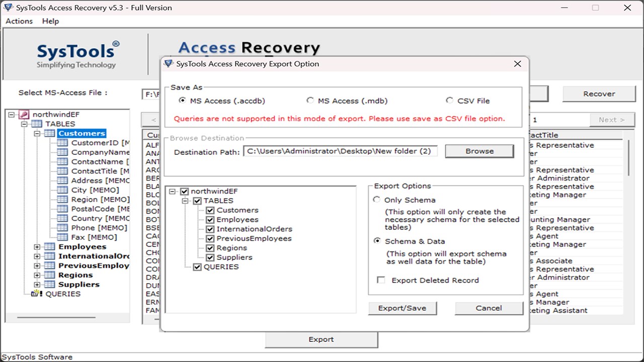Click the Export/Save button

[402, 308]
